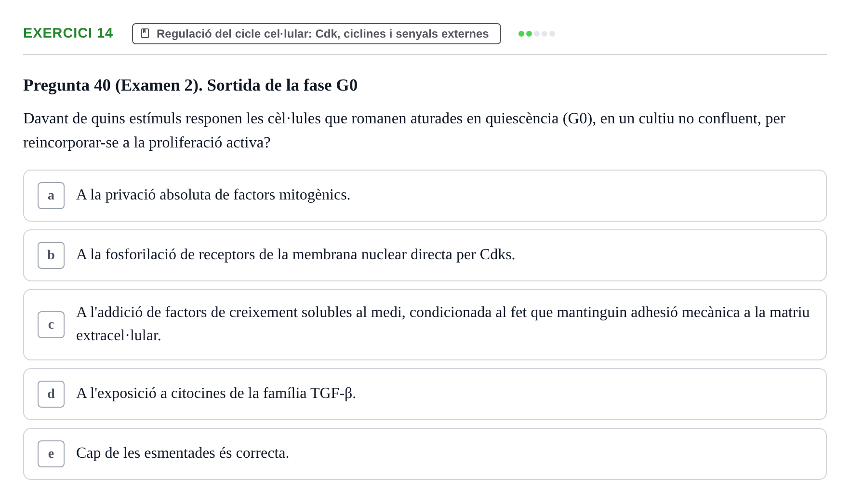Click the second green difficulty dot
Viewport: 850px width, 504px height.
coord(529,34)
